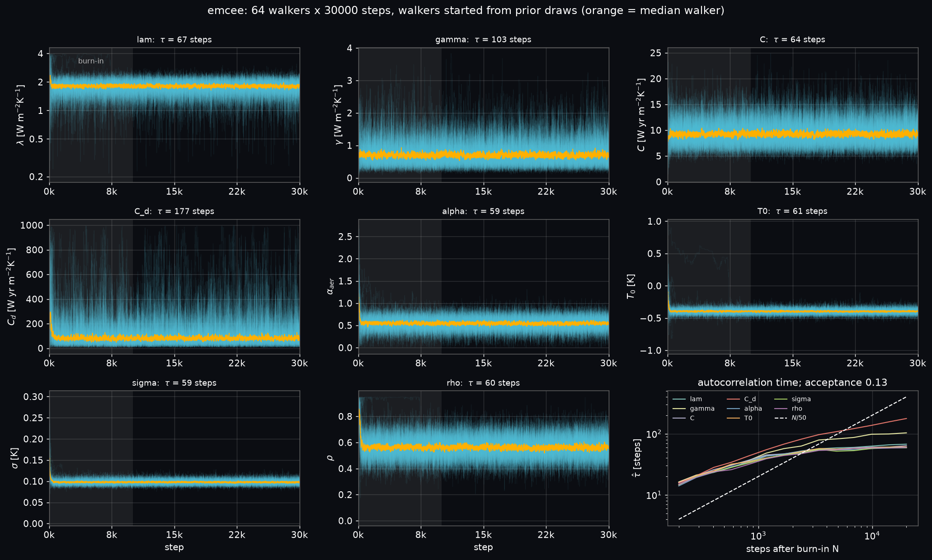Image resolution: width=932 pixels, height=560 pixels.
Task: Click the 'step' x-axis label under rho panel
Action: [x=483, y=547]
